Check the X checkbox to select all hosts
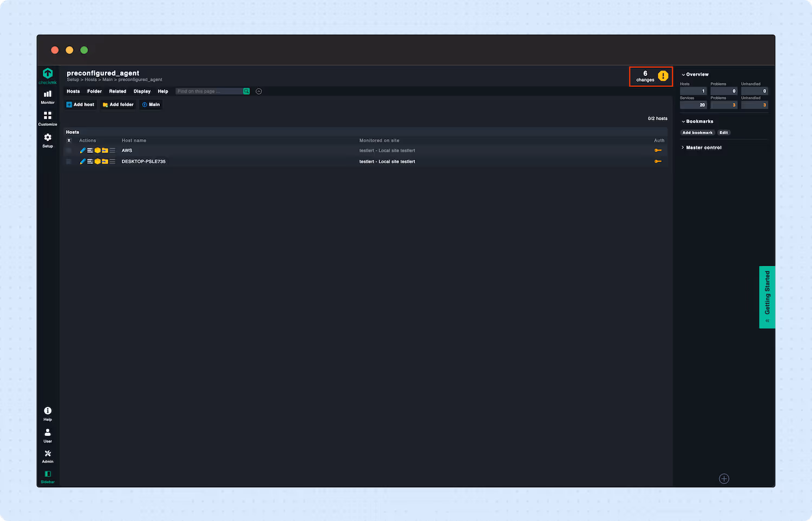Image resolution: width=812 pixels, height=521 pixels. pyautogui.click(x=69, y=140)
